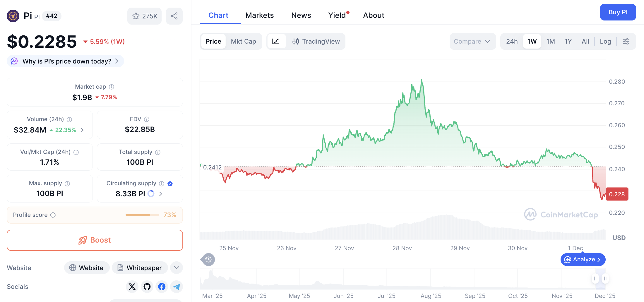
Task: Open the Compare dropdown
Action: click(x=472, y=41)
